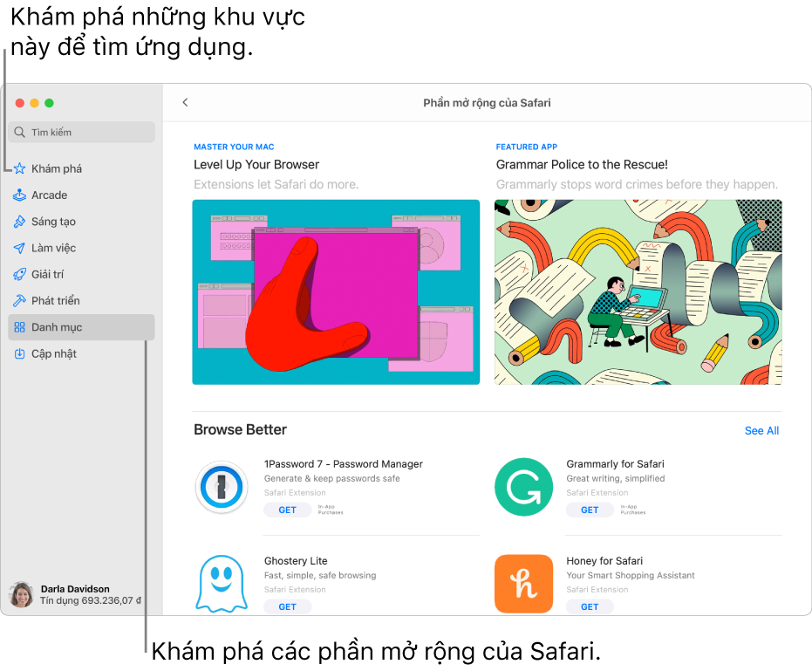Click the Danh mục grid icon
812x671 pixels.
(20, 327)
